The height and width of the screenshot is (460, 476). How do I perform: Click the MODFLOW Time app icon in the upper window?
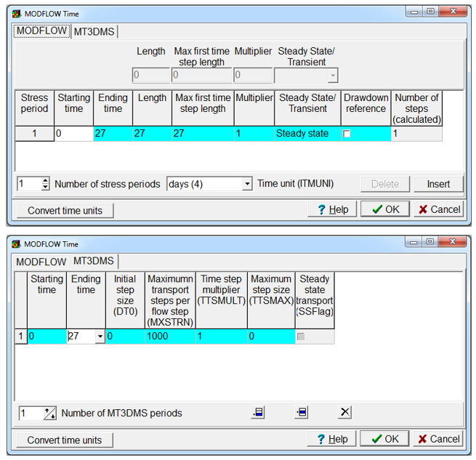tap(17, 14)
